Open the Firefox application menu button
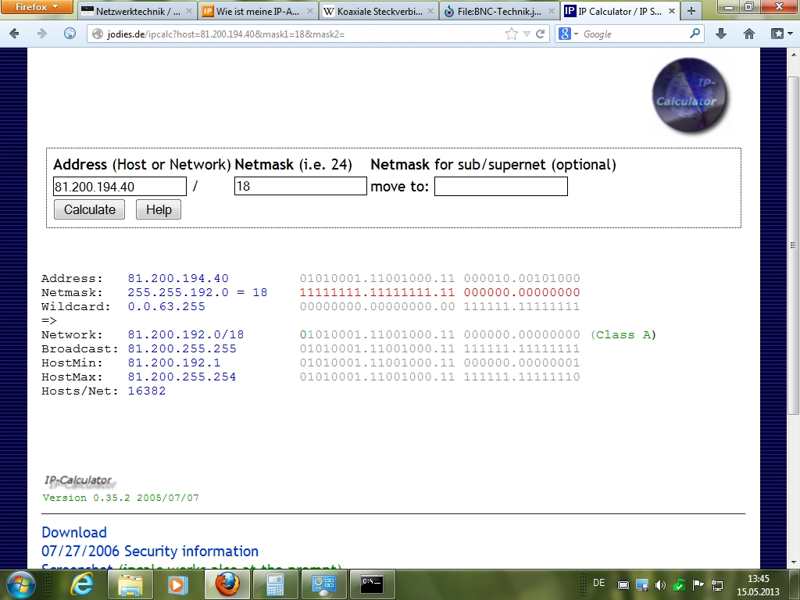Viewport: 800px width, 600px height. (35, 7)
